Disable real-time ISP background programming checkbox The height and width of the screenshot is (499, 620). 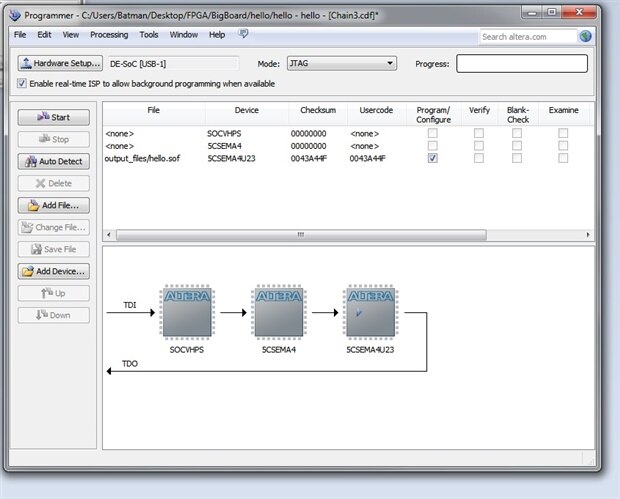pos(22,84)
